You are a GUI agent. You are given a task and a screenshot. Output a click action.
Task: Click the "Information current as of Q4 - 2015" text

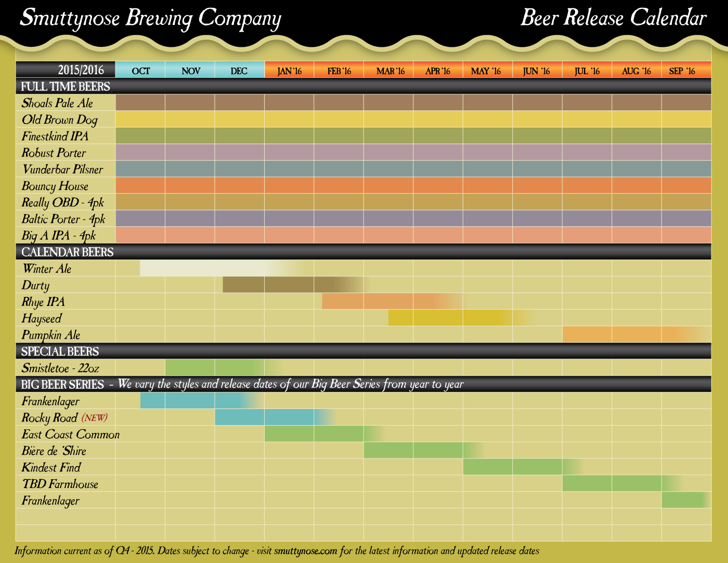click(x=84, y=551)
